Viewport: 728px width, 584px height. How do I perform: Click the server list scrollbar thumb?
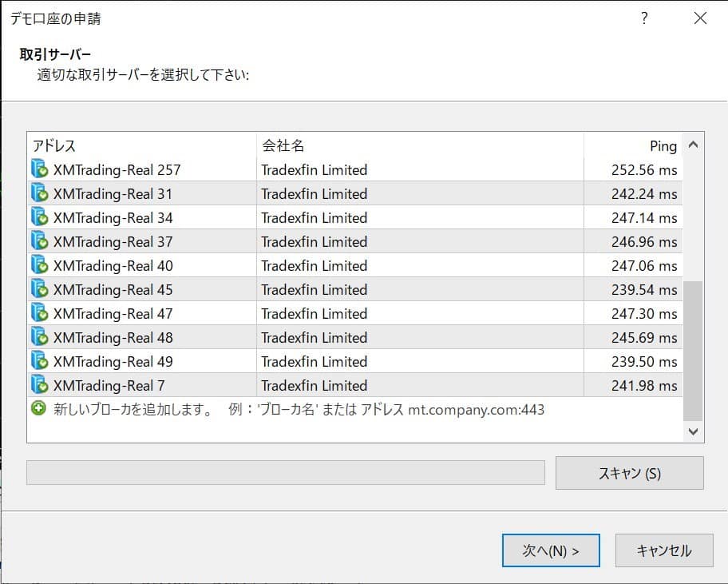point(693,351)
